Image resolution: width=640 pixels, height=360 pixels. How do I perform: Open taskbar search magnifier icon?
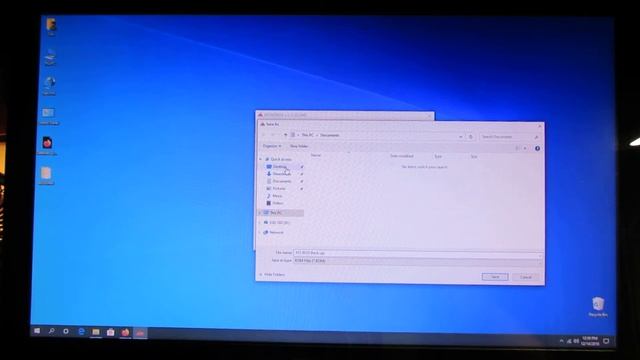51,331
